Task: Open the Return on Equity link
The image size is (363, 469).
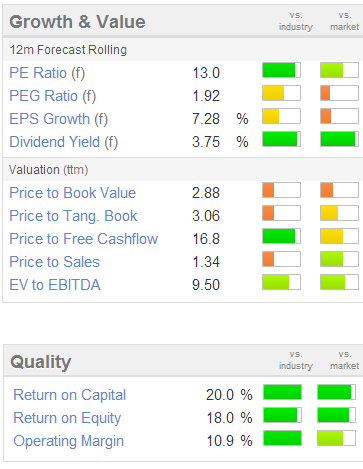Action: click(67, 418)
